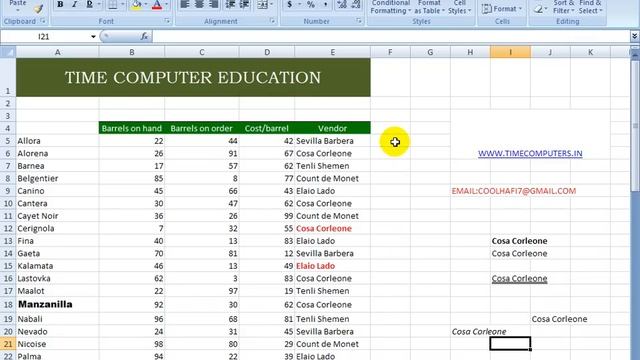
Task: Open Sort & Filter menu
Action: (564, 7)
